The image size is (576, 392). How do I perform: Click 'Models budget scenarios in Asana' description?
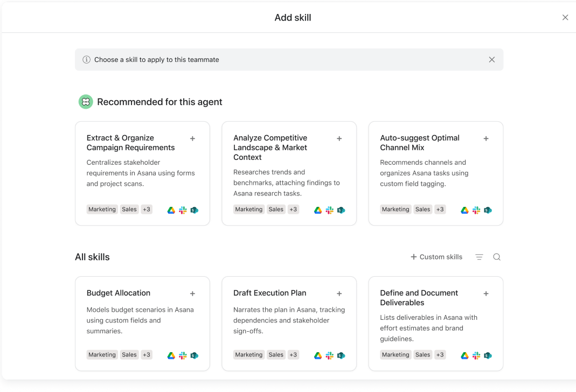pos(140,320)
